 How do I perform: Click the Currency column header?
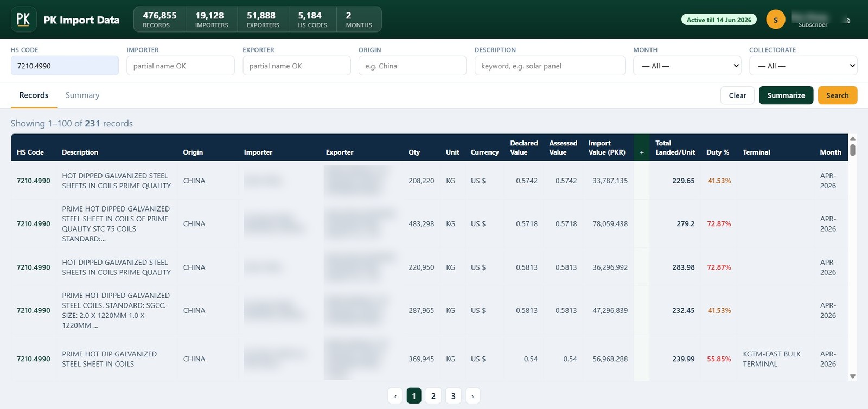[x=484, y=152]
